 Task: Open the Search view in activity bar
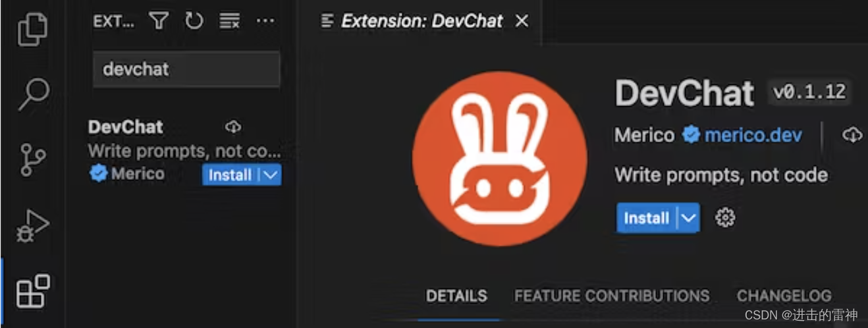point(33,94)
